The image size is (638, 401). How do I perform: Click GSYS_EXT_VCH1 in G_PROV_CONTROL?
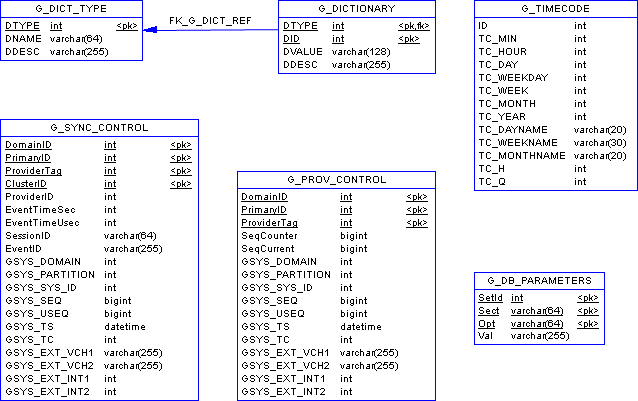coord(285,353)
